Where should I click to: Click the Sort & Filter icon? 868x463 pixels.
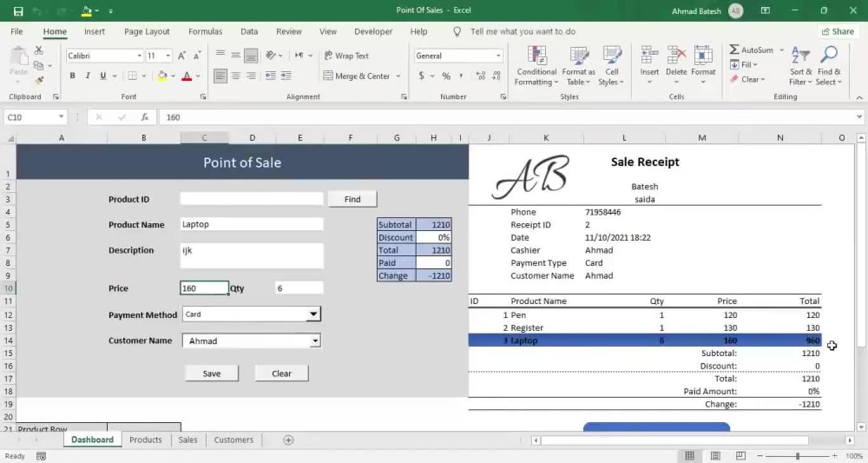click(800, 56)
